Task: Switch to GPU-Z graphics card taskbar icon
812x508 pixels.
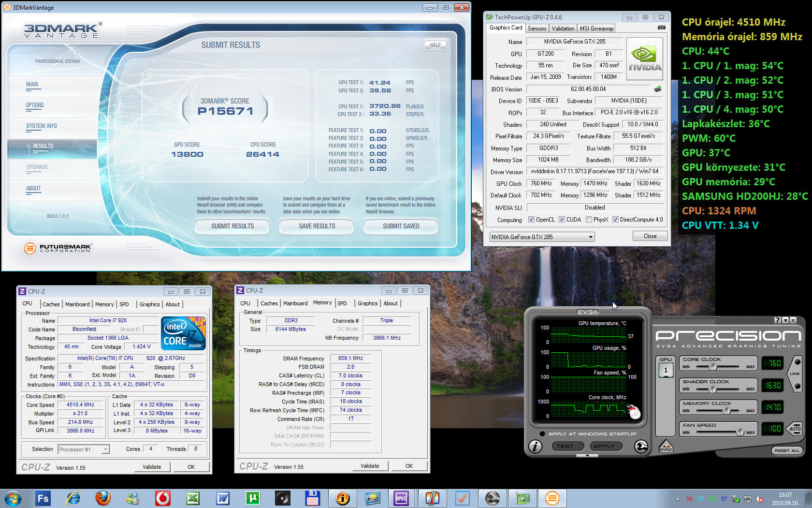Action: [522, 498]
